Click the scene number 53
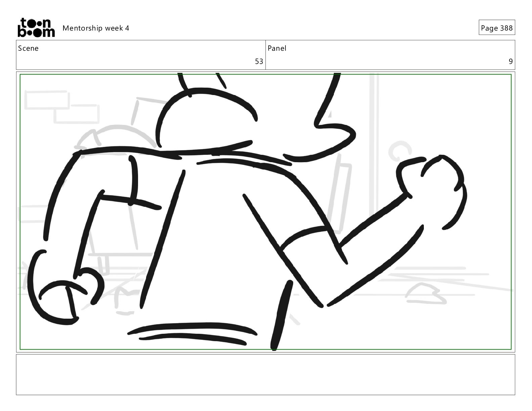The image size is (532, 411). 259,61
